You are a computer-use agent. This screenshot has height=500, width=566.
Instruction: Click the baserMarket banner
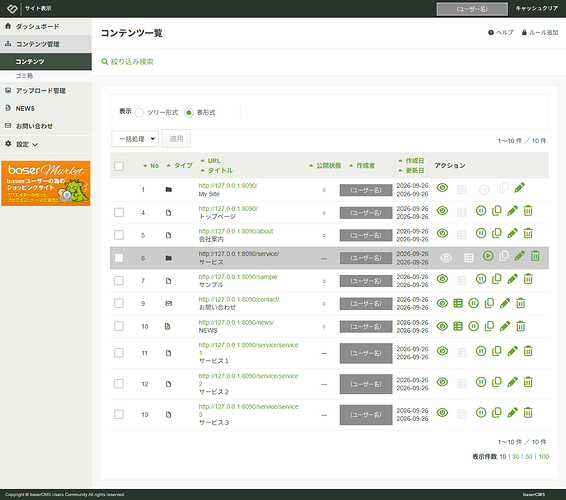tap(46, 183)
